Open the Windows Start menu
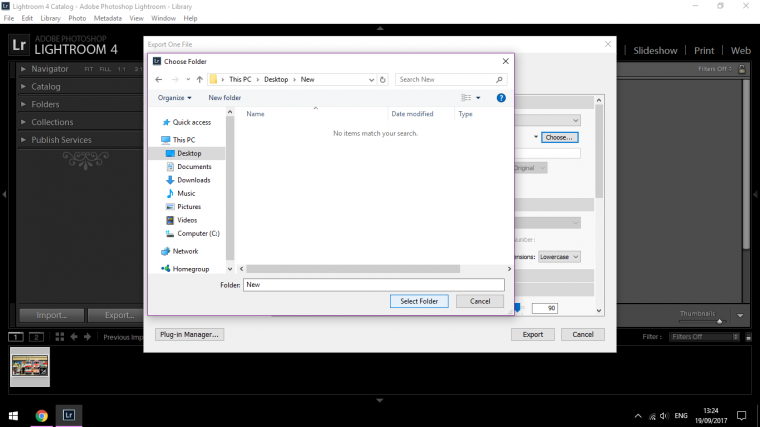Screen dimensions: 760x427 click(14, 415)
